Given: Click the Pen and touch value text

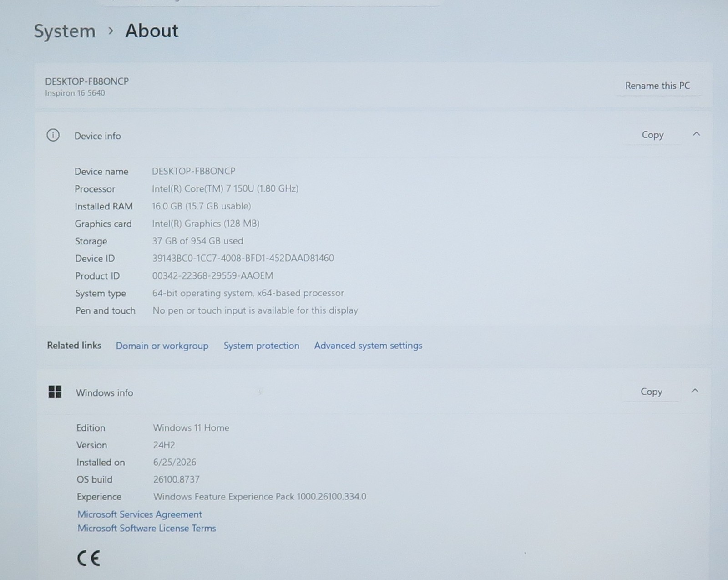Looking at the screenshot, I should [255, 310].
